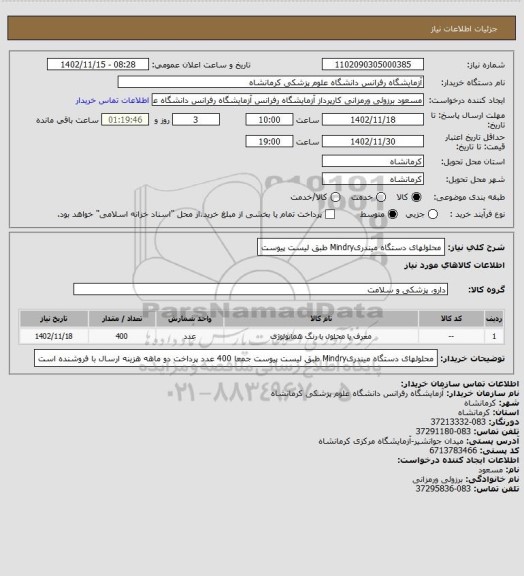
Task: Select row number 1 cell
Action: click(494, 336)
